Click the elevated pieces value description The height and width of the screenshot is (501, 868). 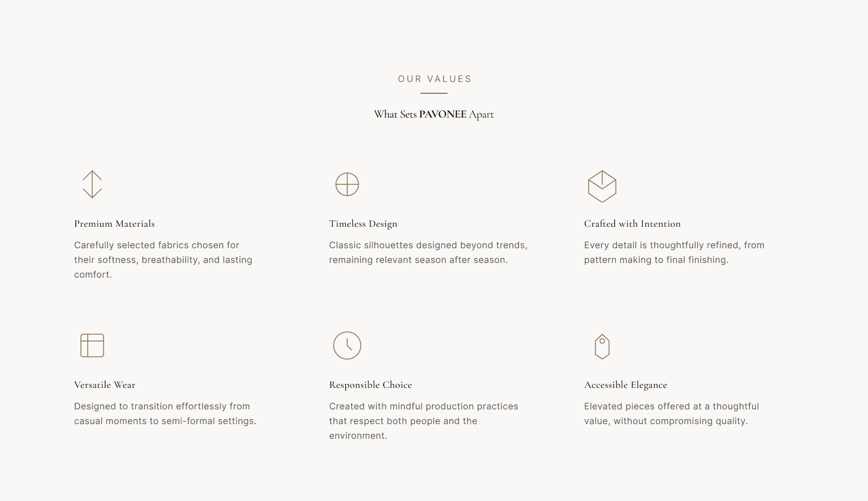click(671, 414)
